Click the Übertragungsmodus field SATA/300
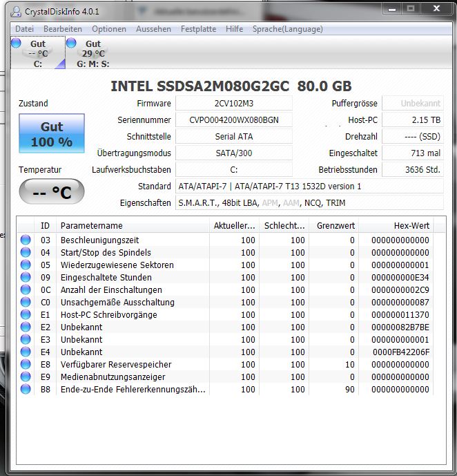 234,153
